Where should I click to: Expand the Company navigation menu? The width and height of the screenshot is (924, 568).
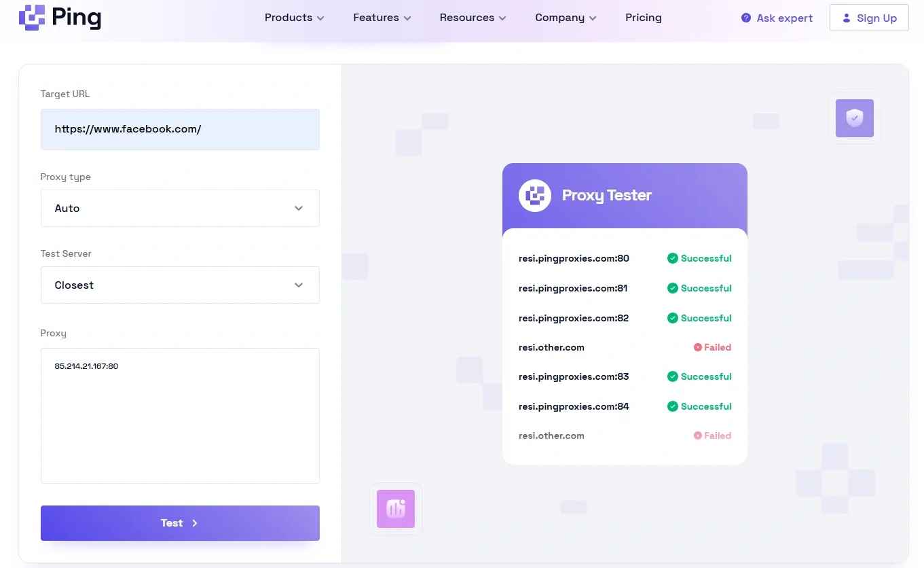(x=566, y=18)
